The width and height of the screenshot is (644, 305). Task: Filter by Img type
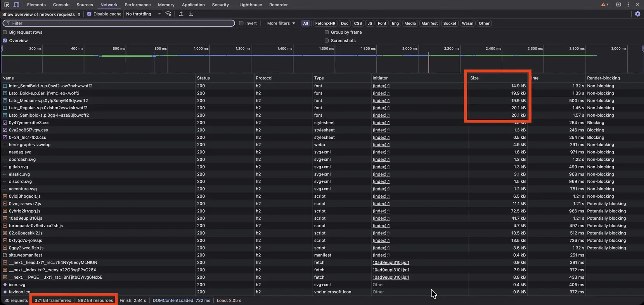[395, 23]
